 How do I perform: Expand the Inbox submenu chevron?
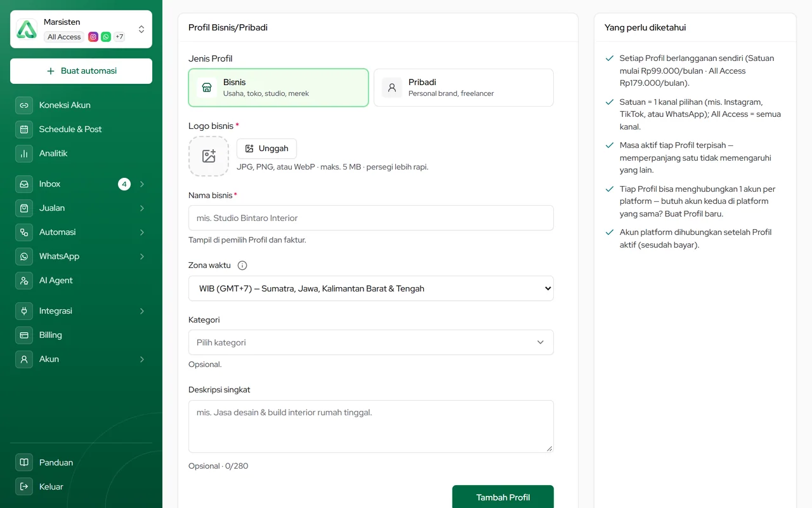click(142, 184)
